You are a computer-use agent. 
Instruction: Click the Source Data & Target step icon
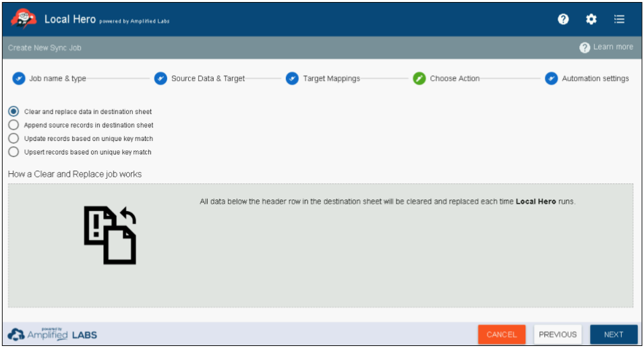click(160, 78)
